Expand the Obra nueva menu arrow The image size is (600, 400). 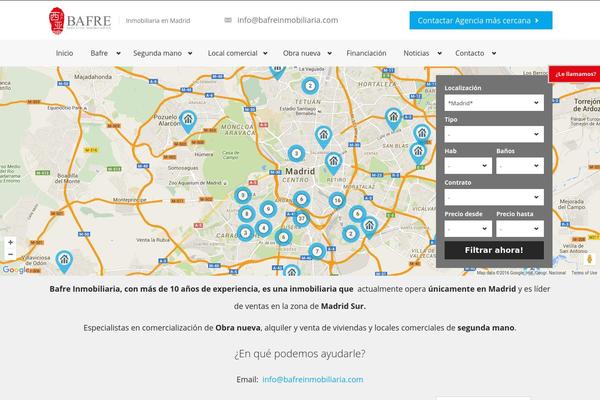coord(329,54)
